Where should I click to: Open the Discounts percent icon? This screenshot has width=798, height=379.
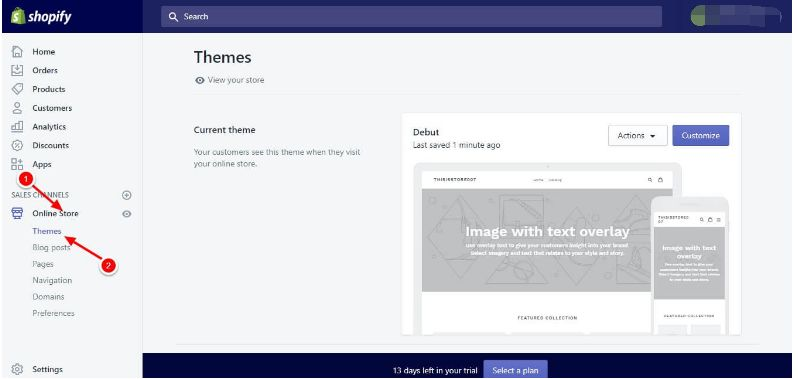17,145
